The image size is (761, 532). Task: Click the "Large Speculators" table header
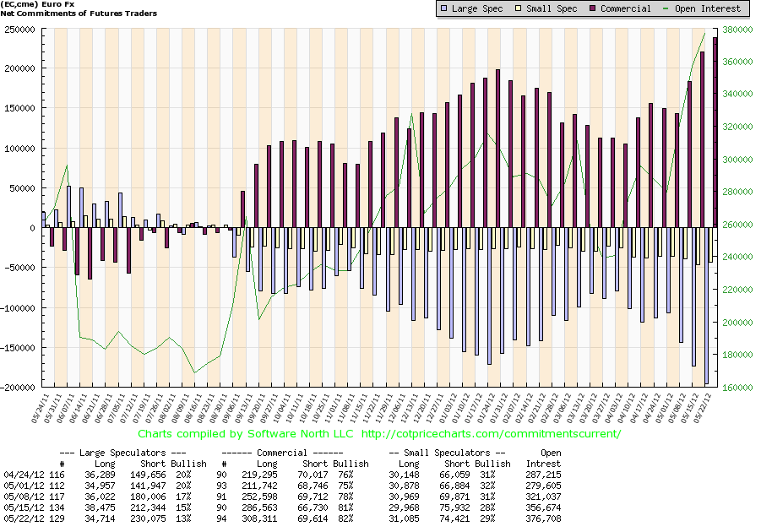[x=122, y=453]
